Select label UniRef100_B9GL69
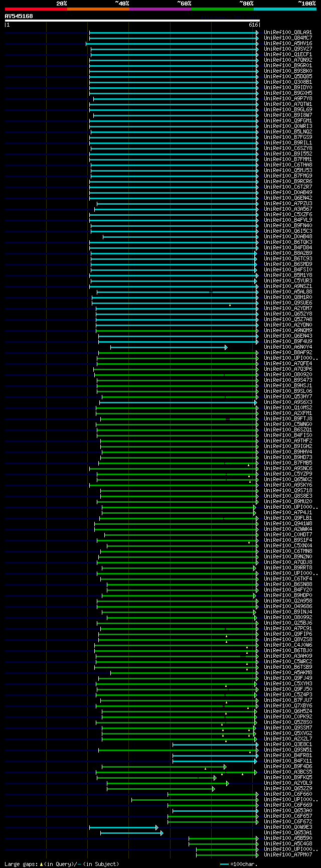Screen dimensions: 321x868 pos(288,109)
